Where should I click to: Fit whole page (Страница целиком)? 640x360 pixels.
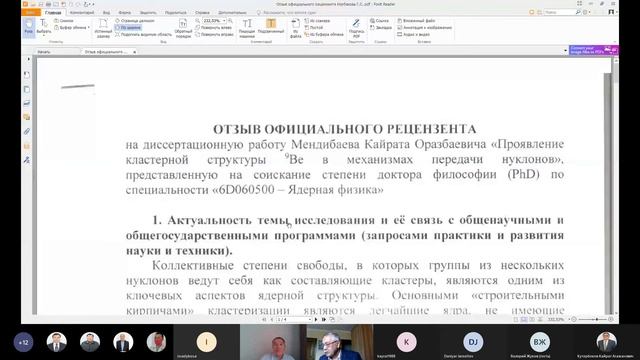(134, 20)
